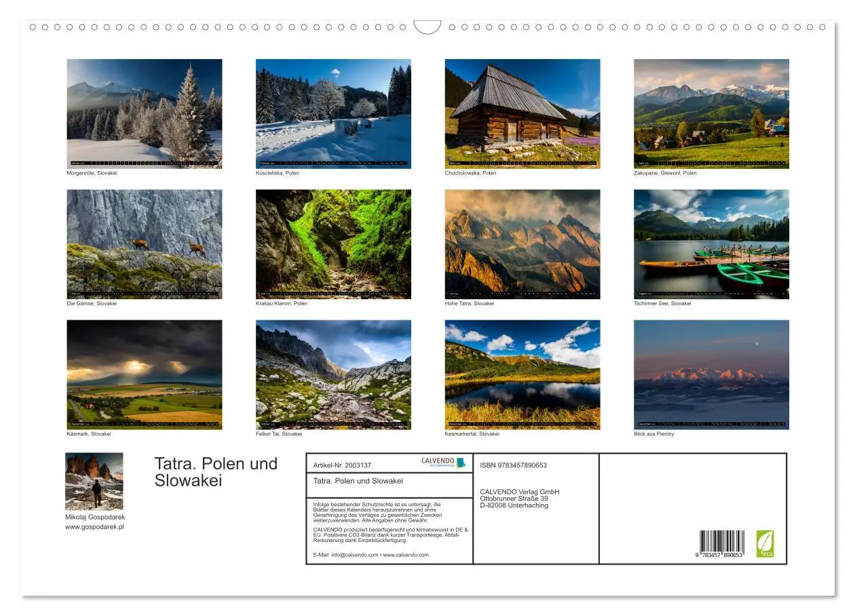
Task: Click the Blick aus Pieniny image
Action: pyautogui.click(x=711, y=373)
